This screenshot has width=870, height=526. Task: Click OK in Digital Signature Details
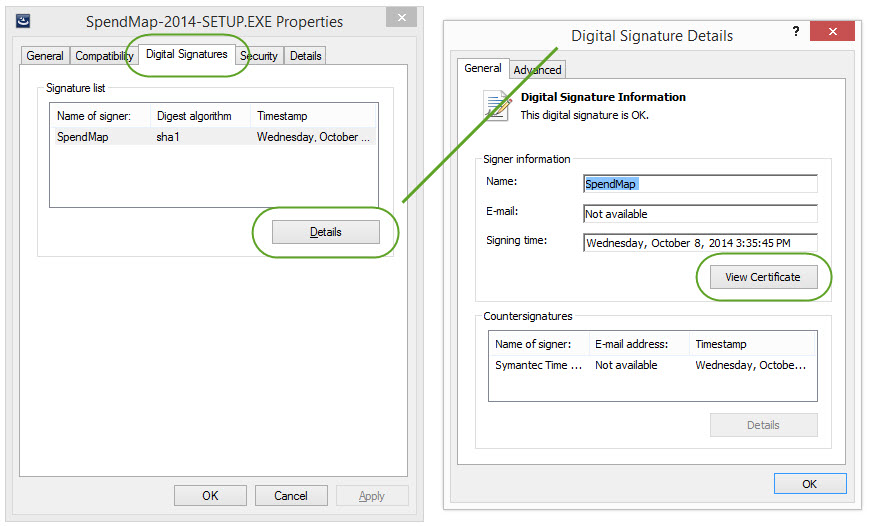pyautogui.click(x=809, y=484)
